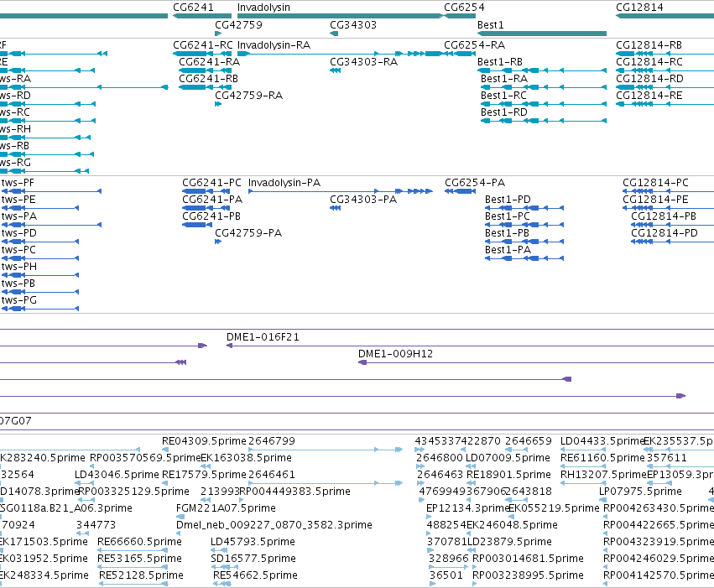Select transcript CG12814-RE
Image resolution: width=714 pixels, height=588 pixels.
point(649,96)
